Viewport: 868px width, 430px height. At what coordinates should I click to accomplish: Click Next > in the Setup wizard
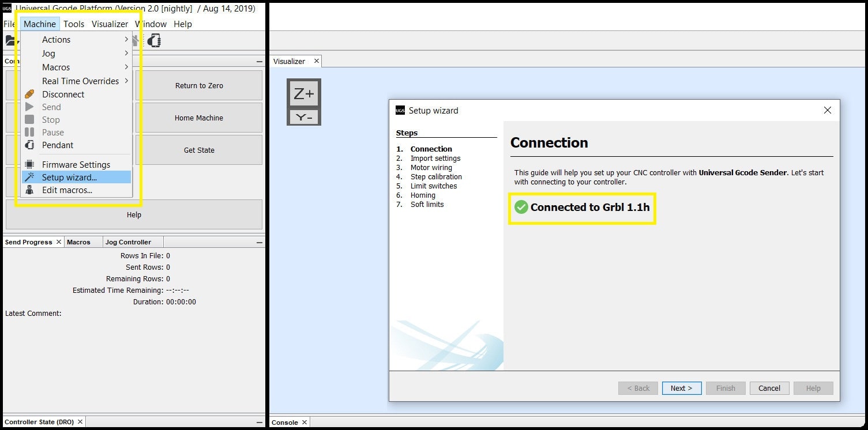click(682, 388)
